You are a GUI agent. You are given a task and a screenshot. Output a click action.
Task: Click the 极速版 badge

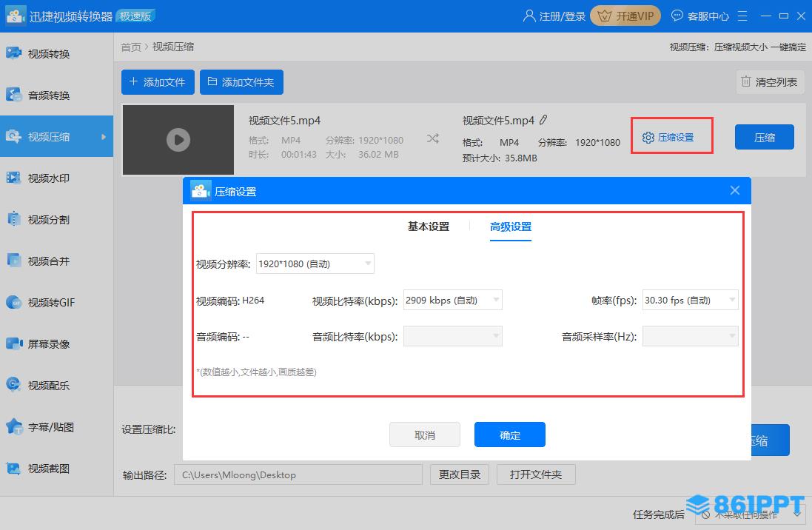pos(135,16)
